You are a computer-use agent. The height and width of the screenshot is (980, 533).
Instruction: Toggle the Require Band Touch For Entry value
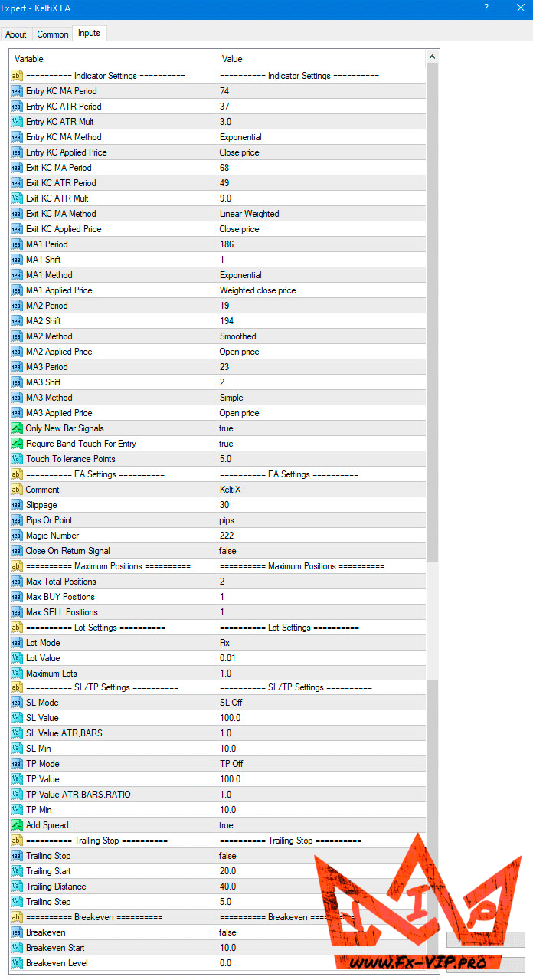click(x=320, y=444)
